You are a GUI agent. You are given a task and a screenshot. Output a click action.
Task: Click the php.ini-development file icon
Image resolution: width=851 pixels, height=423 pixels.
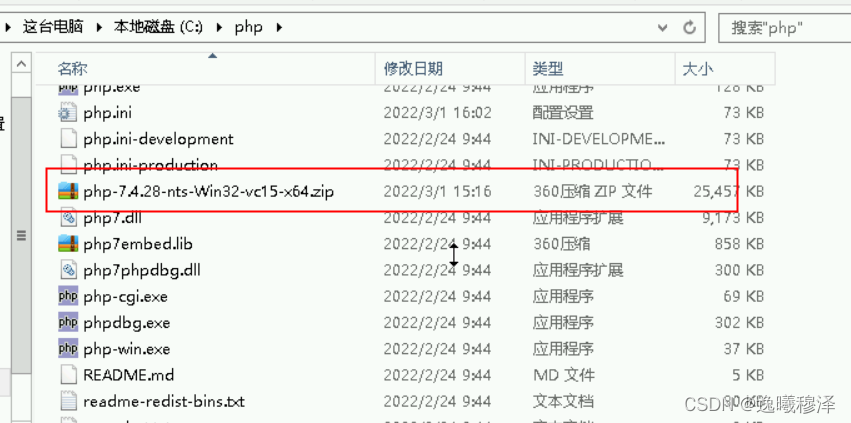[68, 139]
